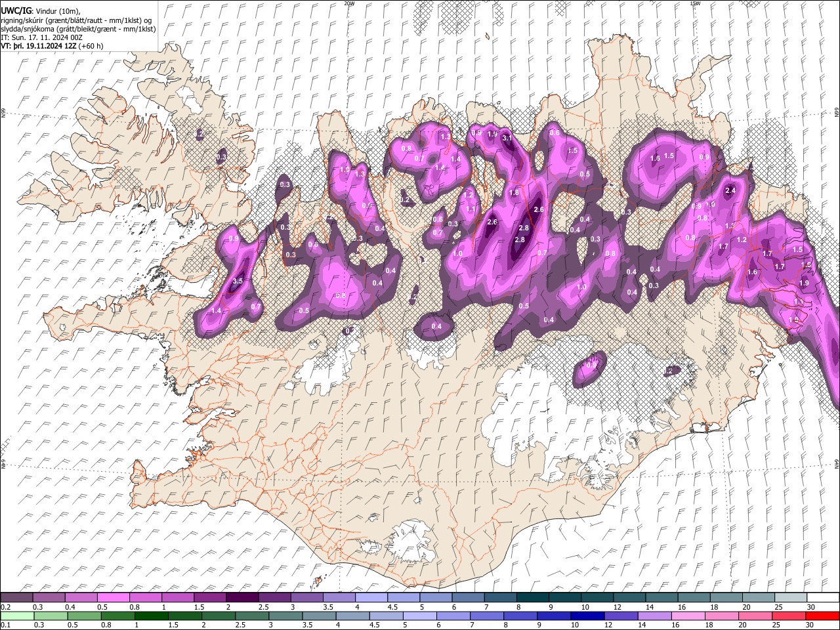Pick the dark teal swatch labeled 8 in upper scale

coord(532,597)
